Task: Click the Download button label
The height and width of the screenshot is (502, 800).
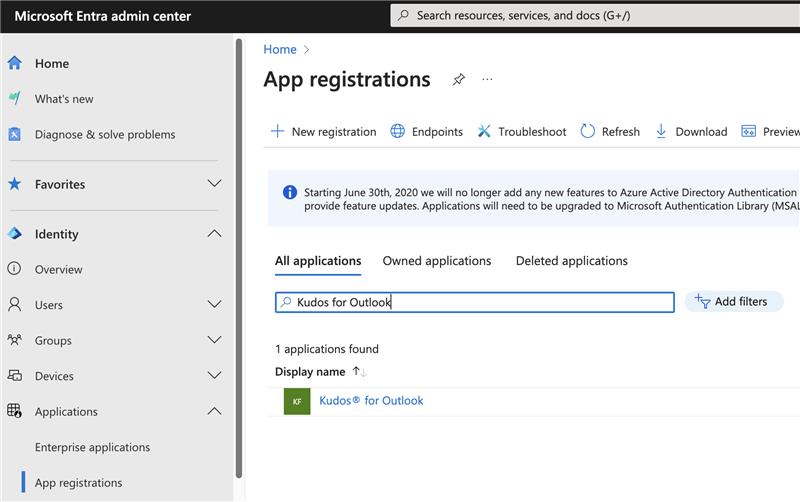Action: click(701, 132)
